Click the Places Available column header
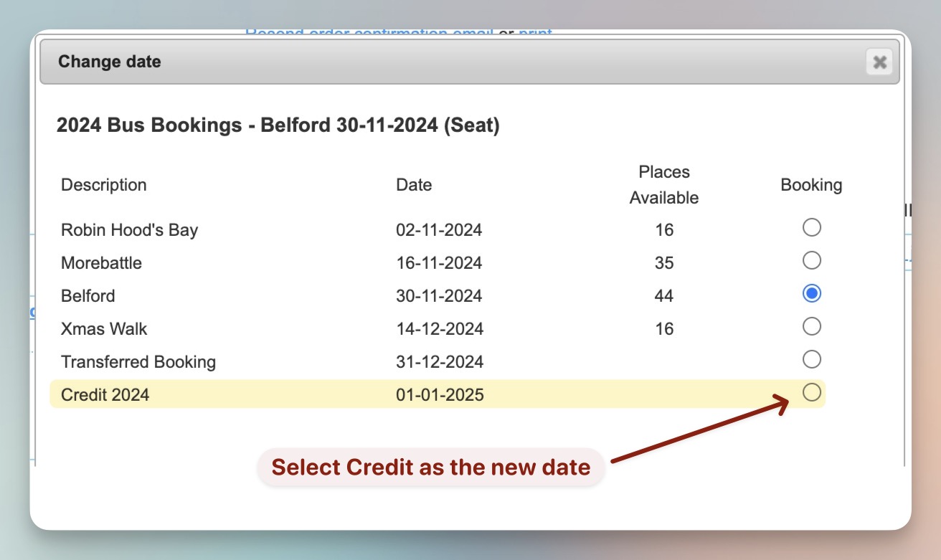This screenshot has width=941, height=560. [x=663, y=185]
